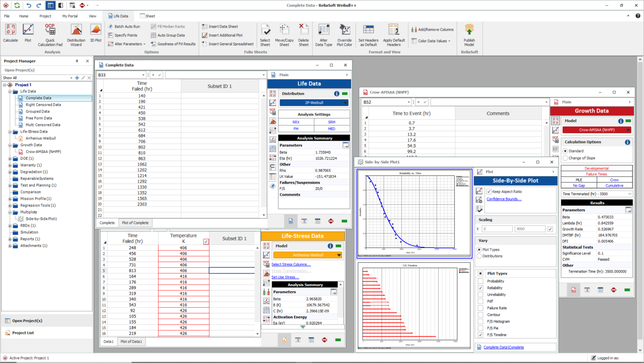Click Set Headers as Default icon
This screenshot has width=644, height=363.
368,35
